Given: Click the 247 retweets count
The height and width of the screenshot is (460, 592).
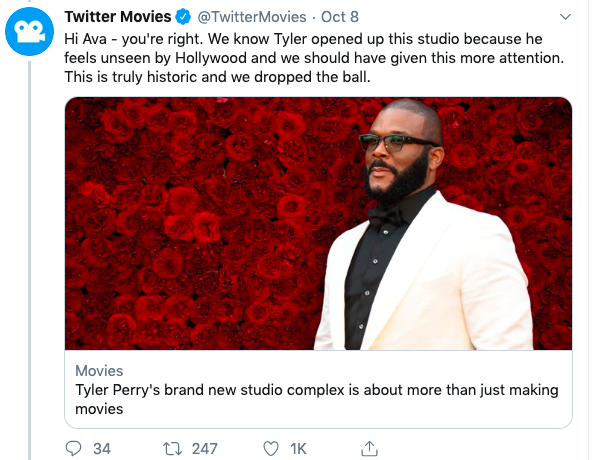Looking at the screenshot, I should (x=205, y=449).
